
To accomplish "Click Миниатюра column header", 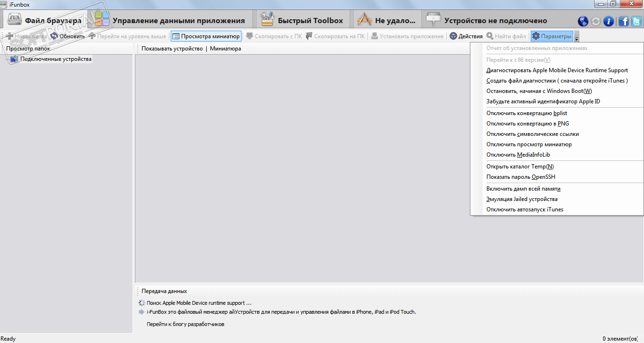I will (226, 49).
